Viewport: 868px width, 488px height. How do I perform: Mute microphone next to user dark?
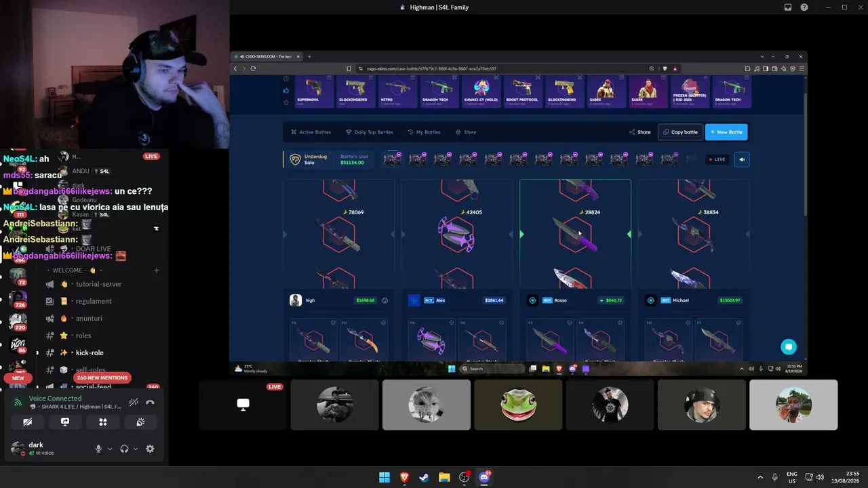click(98, 449)
